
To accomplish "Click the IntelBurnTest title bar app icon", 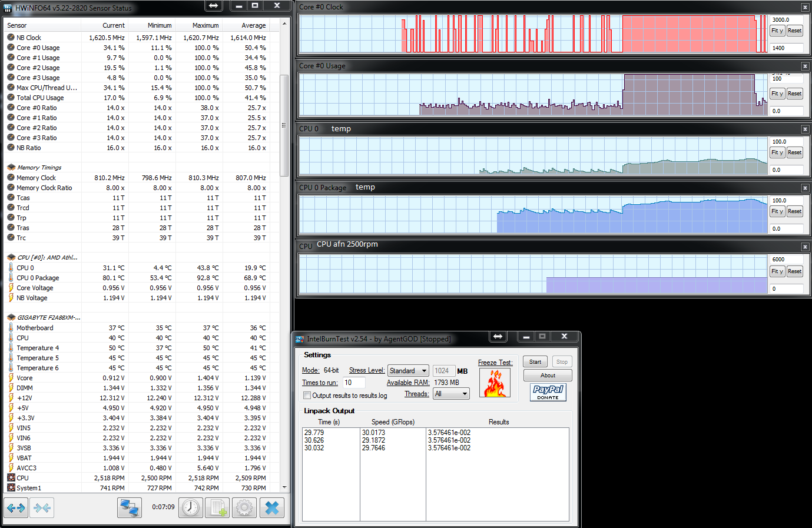I will [300, 339].
